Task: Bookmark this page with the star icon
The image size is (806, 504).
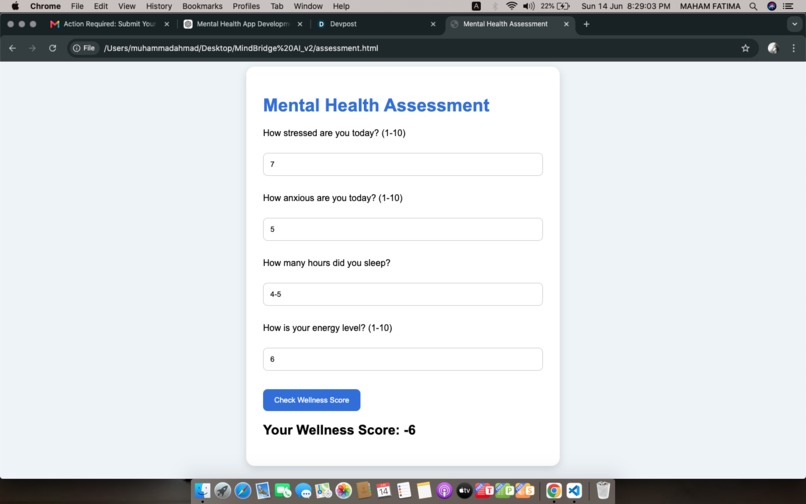Action: [745, 48]
